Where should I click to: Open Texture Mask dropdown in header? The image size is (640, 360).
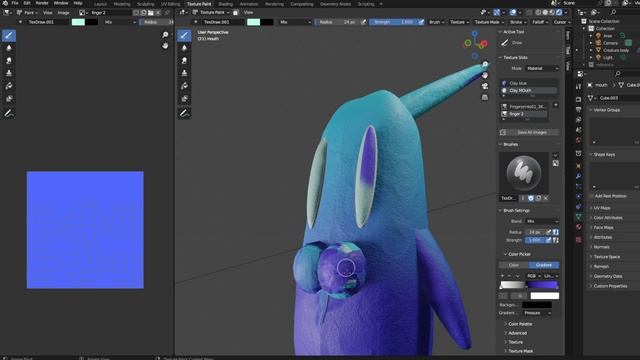489,22
